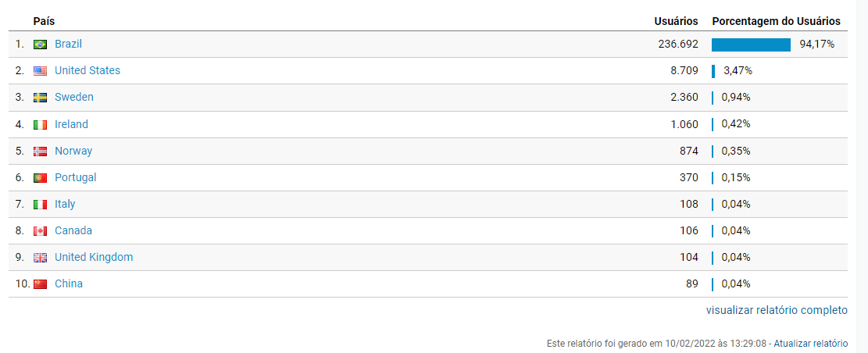Click Atualizar relatório to refresh report
The height and width of the screenshot is (353, 868).
[x=810, y=344]
